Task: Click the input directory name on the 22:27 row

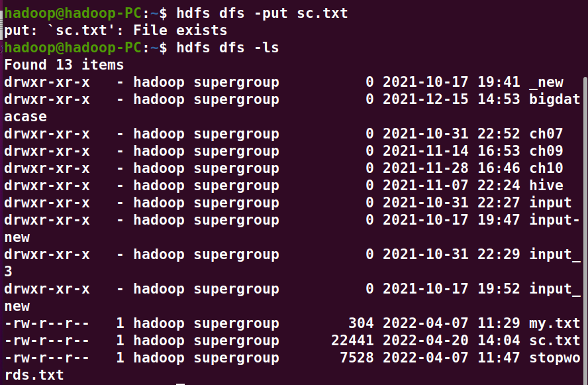Action: [550, 203]
